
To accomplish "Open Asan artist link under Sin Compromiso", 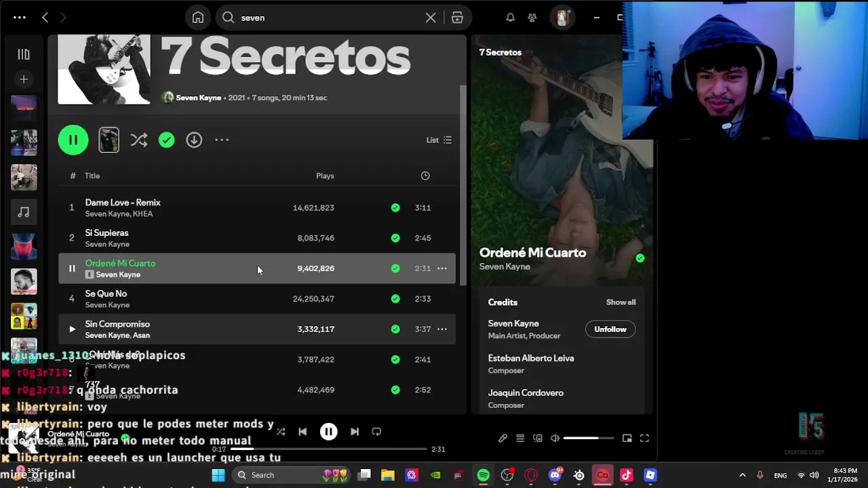I will [x=142, y=335].
